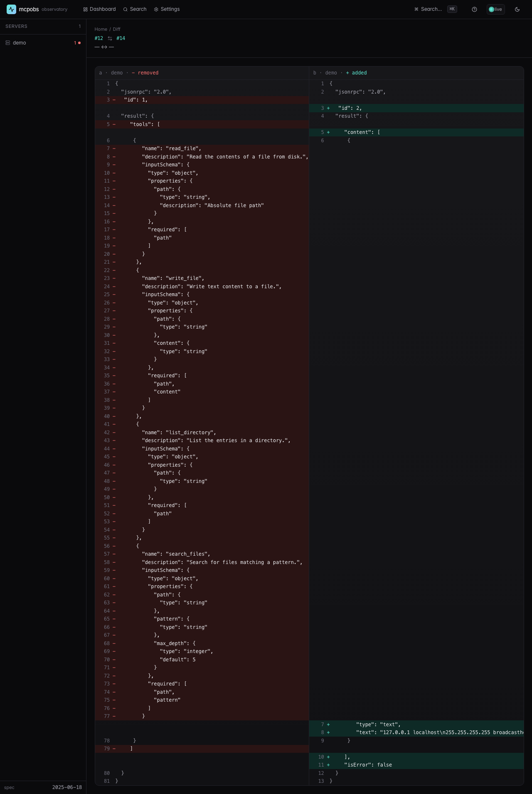
Task: Click the line '"name": "write_file",'
Action: point(202,278)
